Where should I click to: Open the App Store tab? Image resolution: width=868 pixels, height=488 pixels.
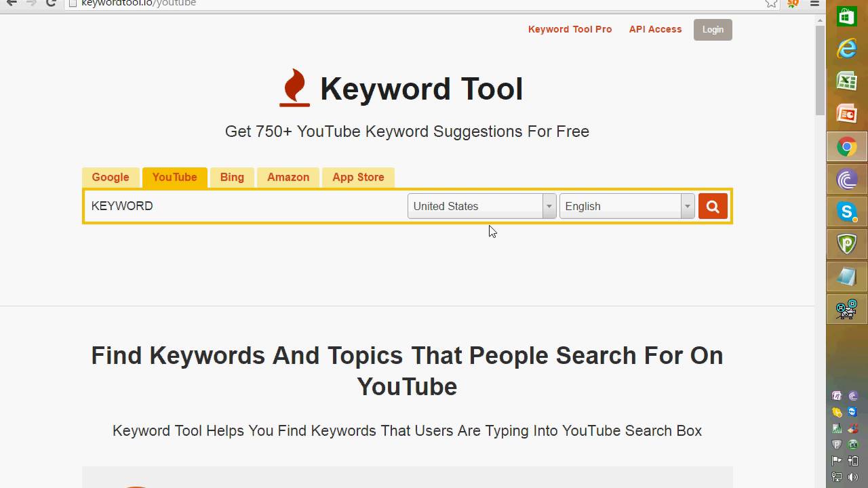(x=358, y=177)
